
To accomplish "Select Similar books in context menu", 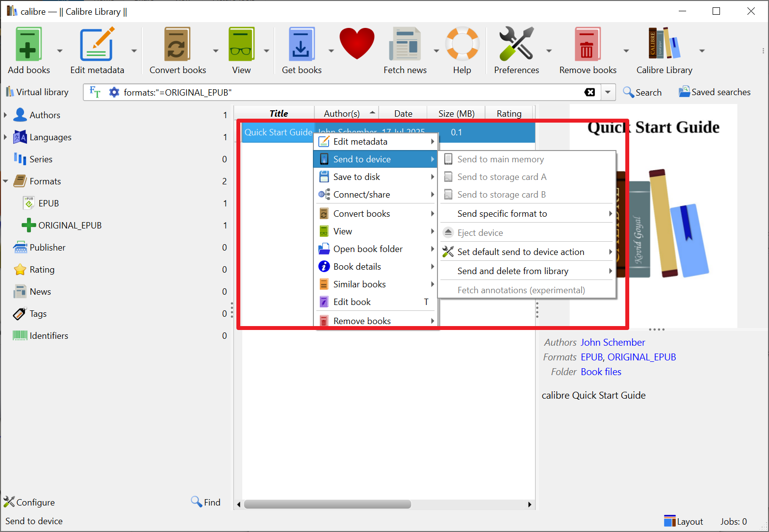I will pyautogui.click(x=376, y=284).
